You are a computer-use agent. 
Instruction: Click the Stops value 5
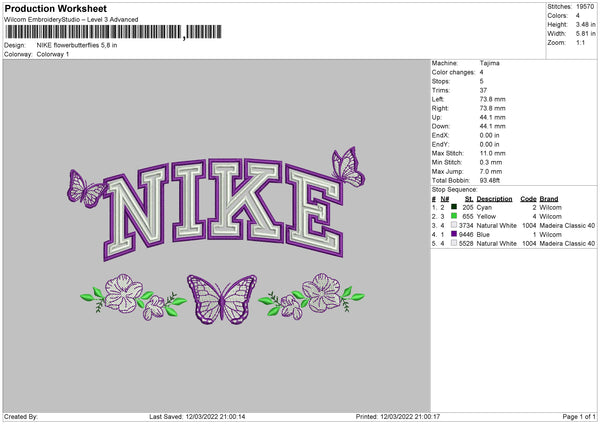coord(481,81)
